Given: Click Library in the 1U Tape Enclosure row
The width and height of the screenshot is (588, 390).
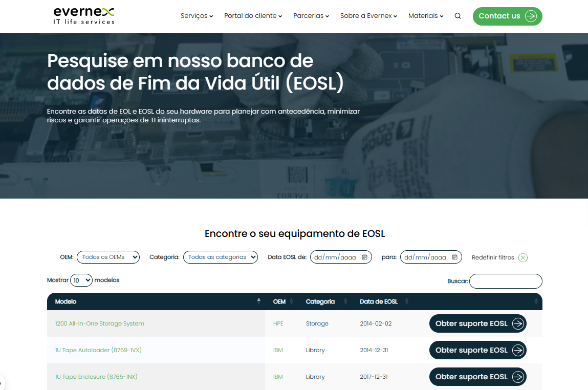Looking at the screenshot, I should coord(315,377).
